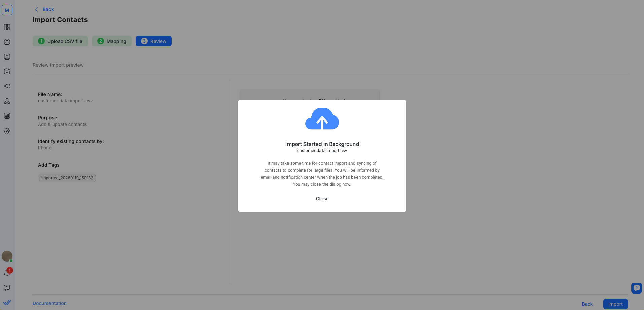Open the Documentation link

coord(49,303)
